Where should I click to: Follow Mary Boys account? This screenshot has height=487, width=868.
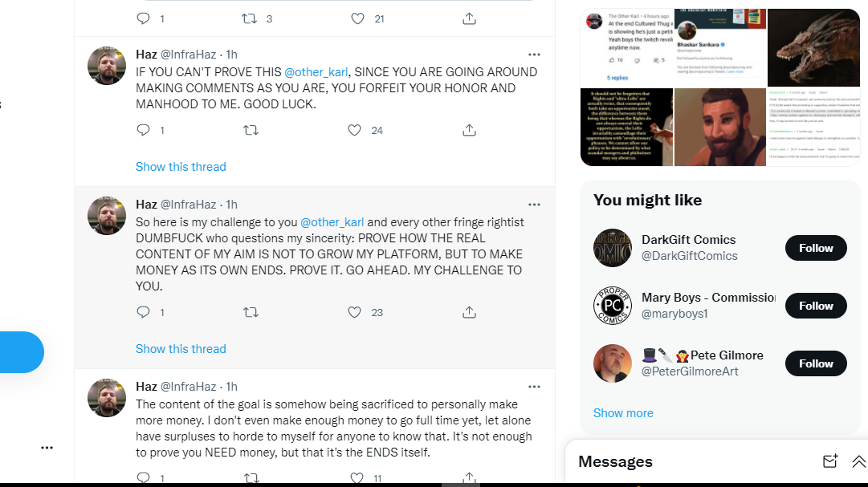(x=816, y=306)
